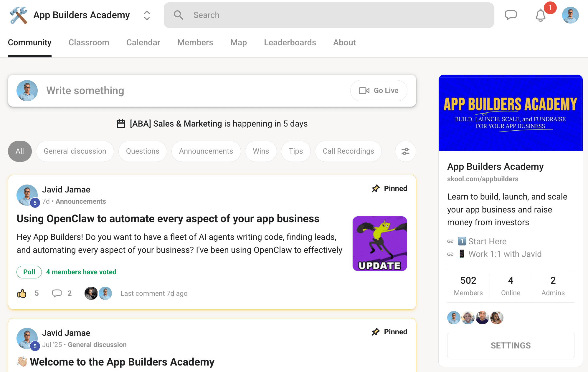This screenshot has width=588, height=372.
Task: Filter posts by Call Recordings
Action: pos(348,151)
